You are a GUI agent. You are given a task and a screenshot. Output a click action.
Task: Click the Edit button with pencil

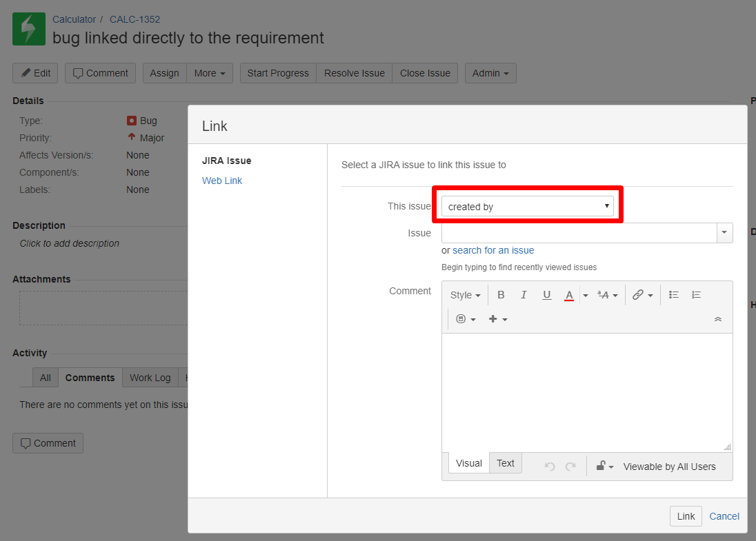pos(35,73)
